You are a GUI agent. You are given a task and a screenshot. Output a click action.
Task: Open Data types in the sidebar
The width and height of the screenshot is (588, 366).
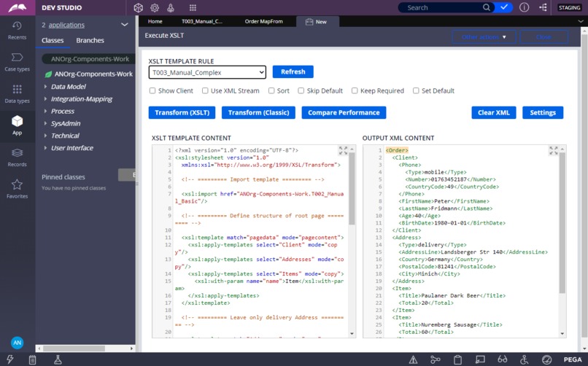(18, 94)
